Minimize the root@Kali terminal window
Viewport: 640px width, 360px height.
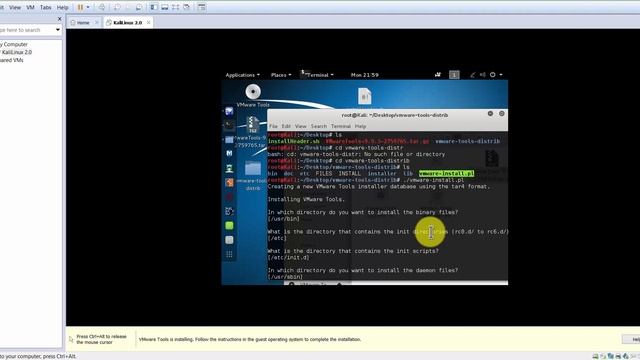[490, 113]
